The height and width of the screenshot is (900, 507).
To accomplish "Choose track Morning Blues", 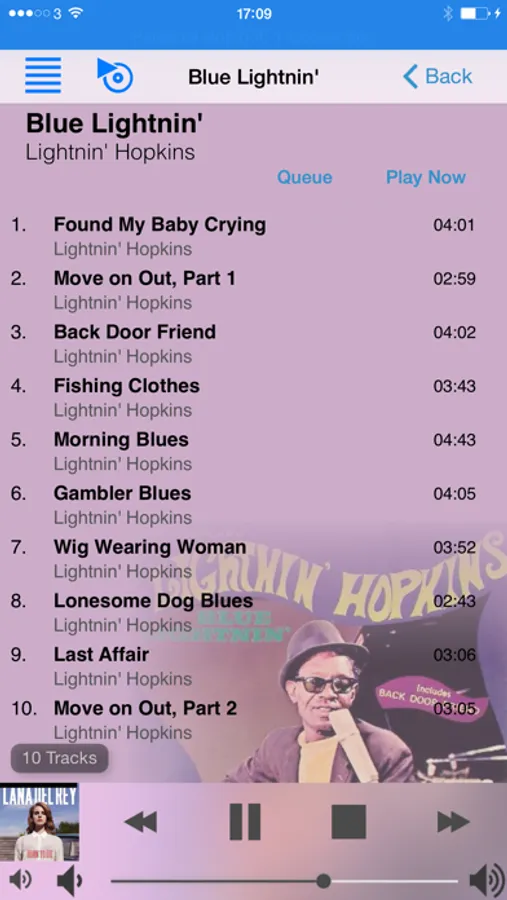I will pos(253,451).
